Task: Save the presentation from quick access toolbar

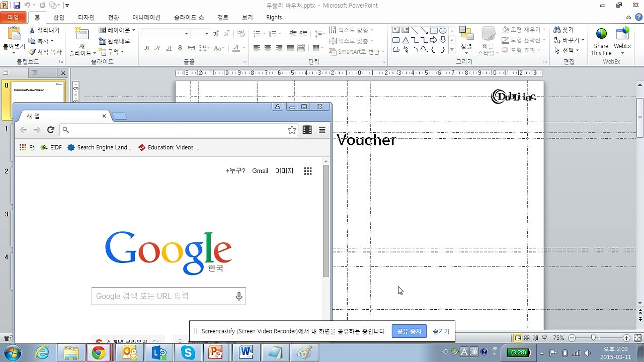Action: [x=17, y=5]
